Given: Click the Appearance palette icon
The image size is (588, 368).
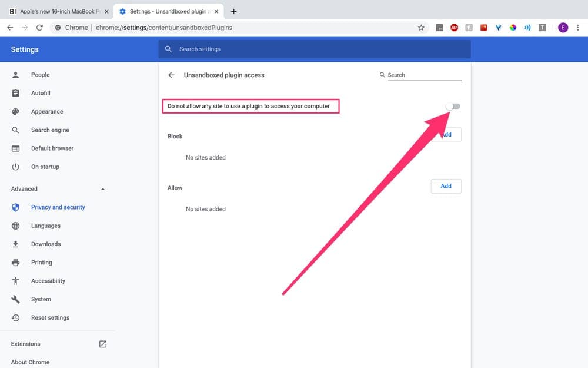Looking at the screenshot, I should 15,111.
